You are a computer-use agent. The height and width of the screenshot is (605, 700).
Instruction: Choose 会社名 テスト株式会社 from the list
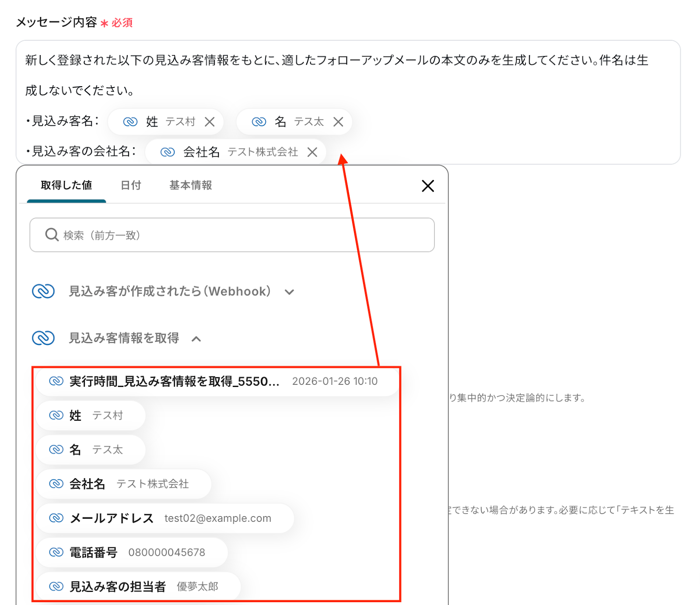click(123, 484)
